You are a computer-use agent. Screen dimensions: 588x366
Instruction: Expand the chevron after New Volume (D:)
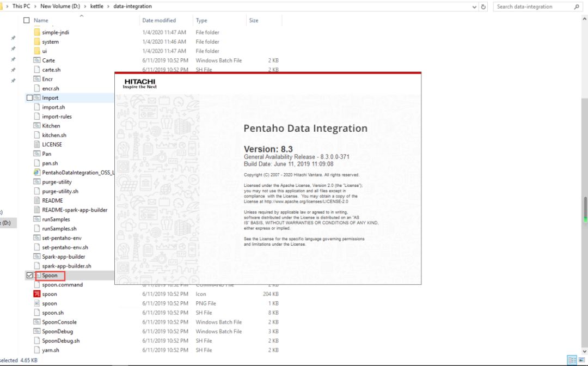85,7
